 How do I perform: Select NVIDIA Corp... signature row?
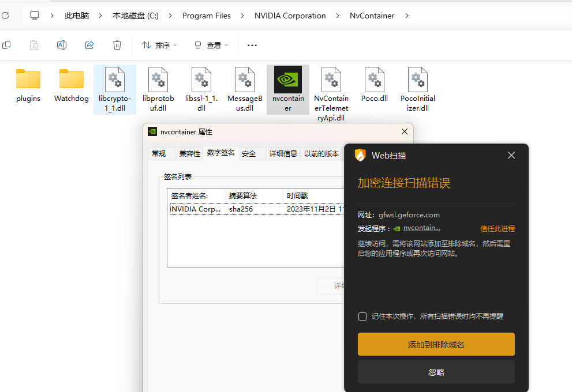tap(257, 209)
